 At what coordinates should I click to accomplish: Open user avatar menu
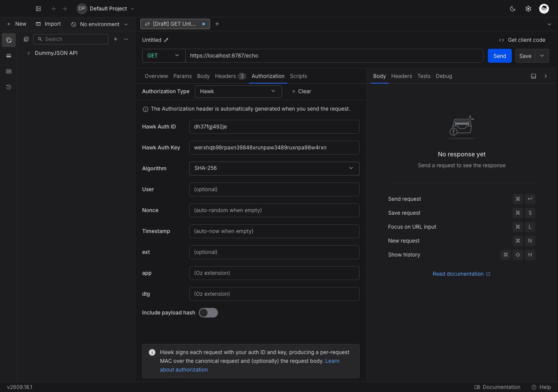tap(544, 9)
